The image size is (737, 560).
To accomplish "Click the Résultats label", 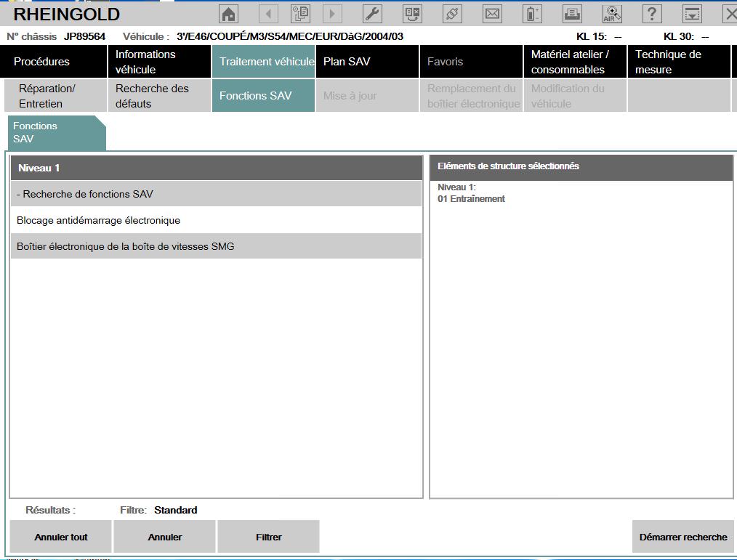I will pos(50,510).
